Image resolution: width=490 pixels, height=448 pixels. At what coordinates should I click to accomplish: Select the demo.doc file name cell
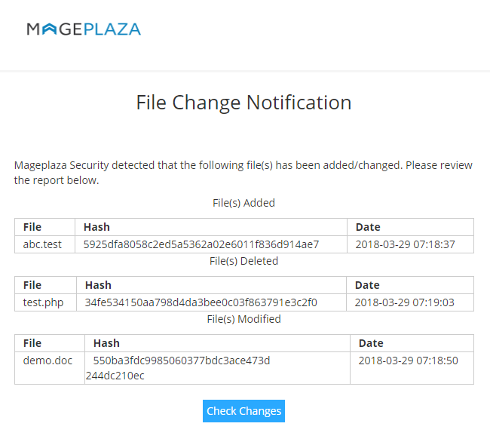(48, 361)
